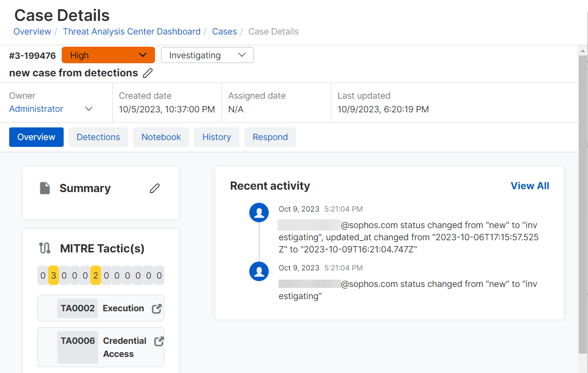Expand the Investigating status dropdown
Screen dimensions: 588x373
click(x=207, y=55)
